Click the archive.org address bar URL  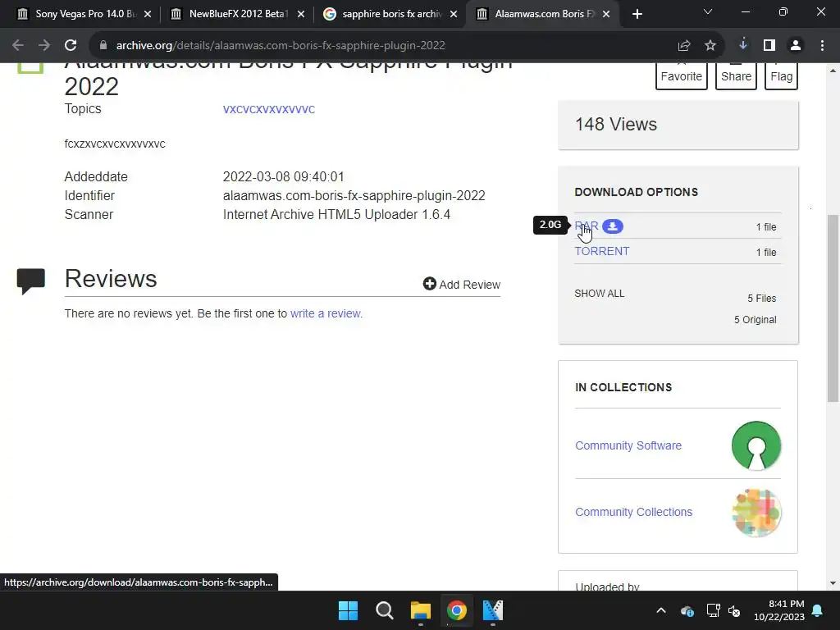[x=281, y=46]
